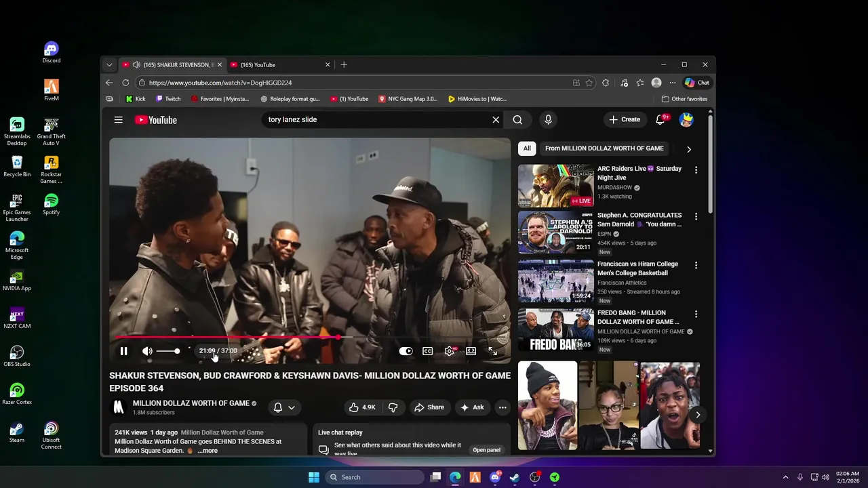The width and height of the screenshot is (868, 488).
Task: Open the tab actions dropdown in Edge
Action: tap(109, 64)
